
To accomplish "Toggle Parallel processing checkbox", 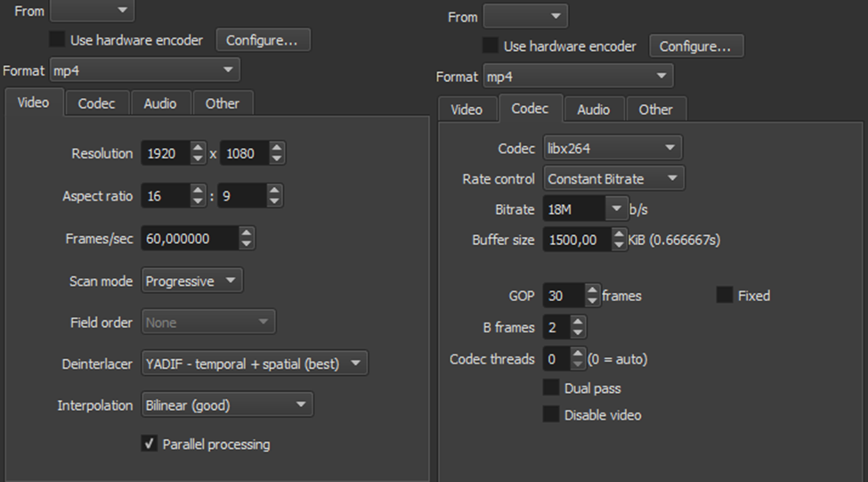I will [149, 444].
